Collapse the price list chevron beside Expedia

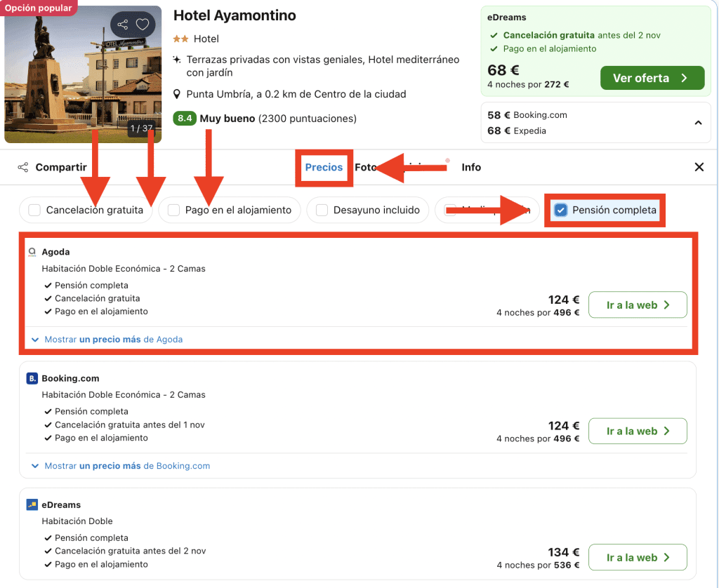point(698,123)
